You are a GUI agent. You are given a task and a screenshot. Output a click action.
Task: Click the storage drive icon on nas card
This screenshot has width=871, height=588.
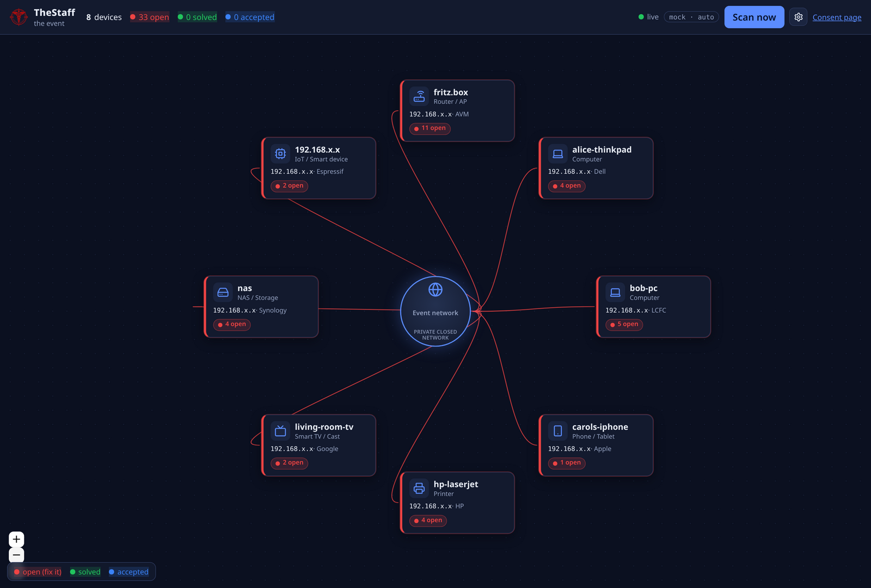pyautogui.click(x=223, y=292)
